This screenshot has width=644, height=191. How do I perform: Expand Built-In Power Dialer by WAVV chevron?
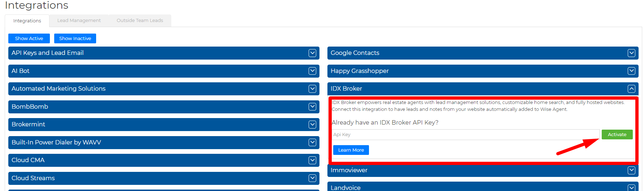tap(312, 143)
